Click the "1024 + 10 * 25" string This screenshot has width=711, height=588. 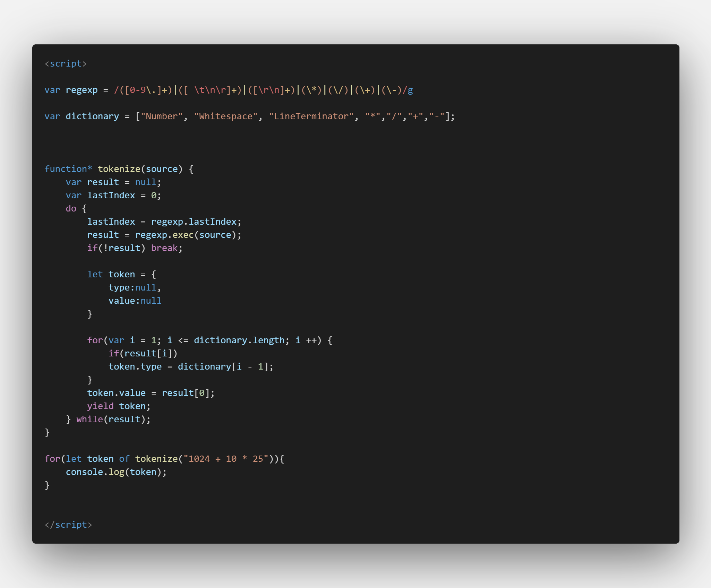point(226,459)
